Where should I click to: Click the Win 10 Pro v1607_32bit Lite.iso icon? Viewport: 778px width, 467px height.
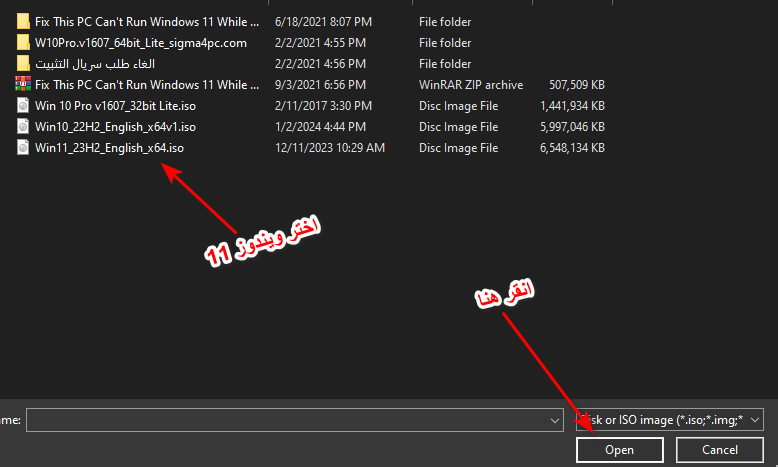23,106
